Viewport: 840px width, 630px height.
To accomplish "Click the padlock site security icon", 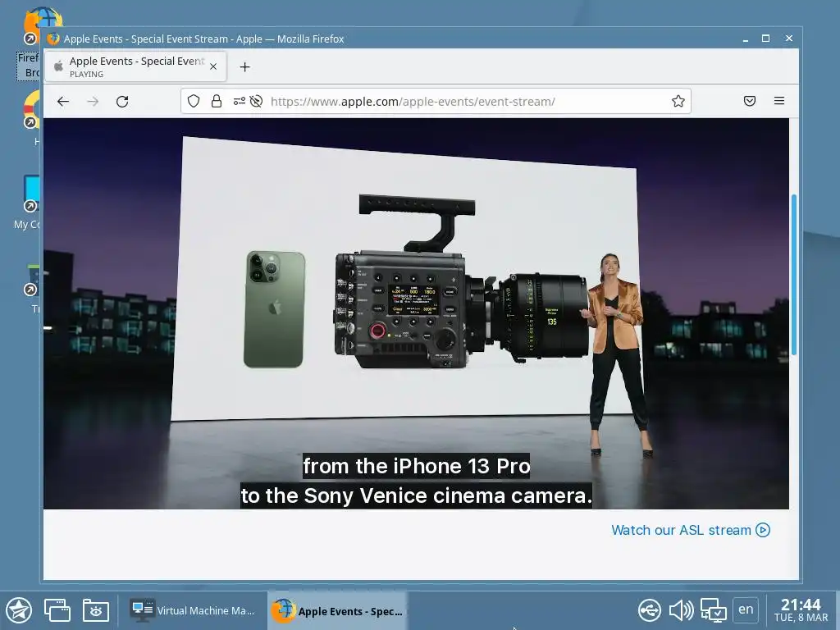I will coord(217,101).
